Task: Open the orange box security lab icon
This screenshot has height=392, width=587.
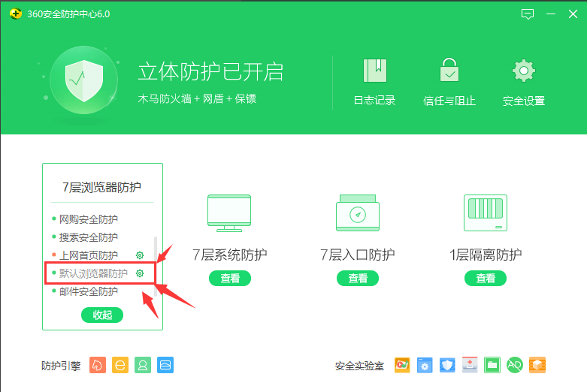Action: click(537, 365)
